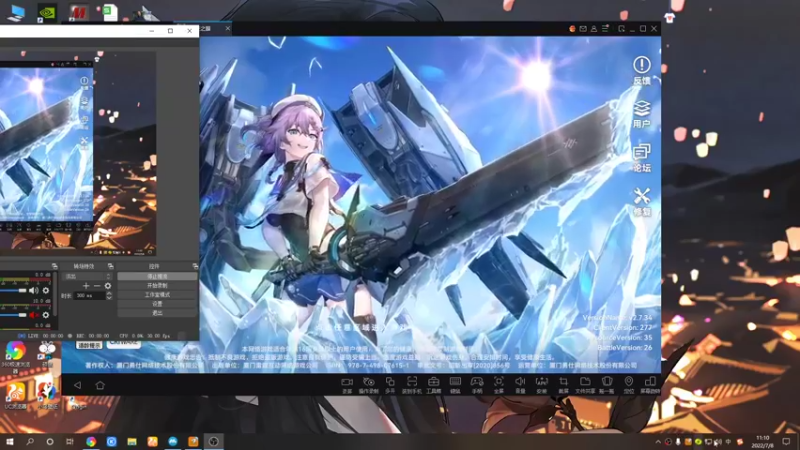
Task: Open OBS 设置 settings button
Action: 157,304
